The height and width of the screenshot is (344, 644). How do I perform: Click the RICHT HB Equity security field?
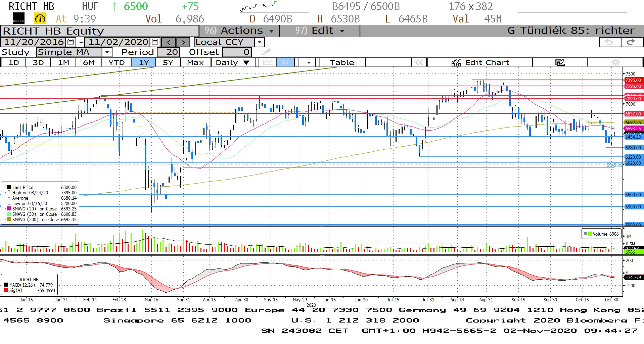(x=100, y=31)
